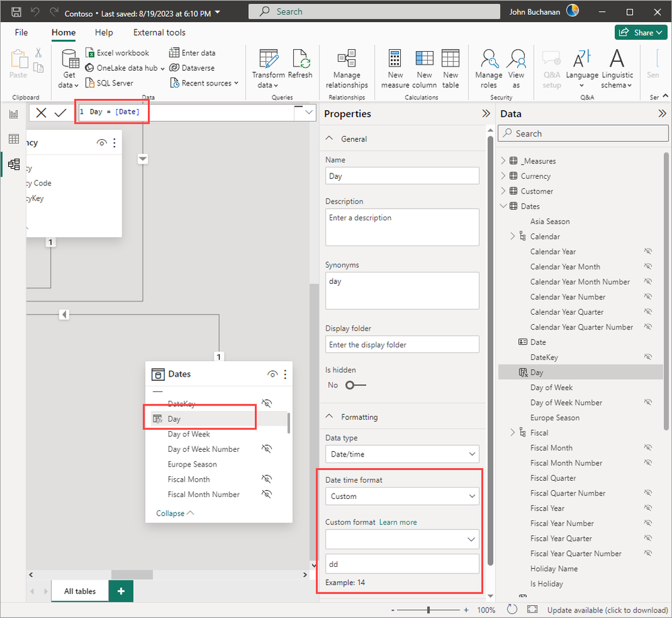The height and width of the screenshot is (618, 672).
Task: Click the zoom out minus button
Action: pos(393,610)
